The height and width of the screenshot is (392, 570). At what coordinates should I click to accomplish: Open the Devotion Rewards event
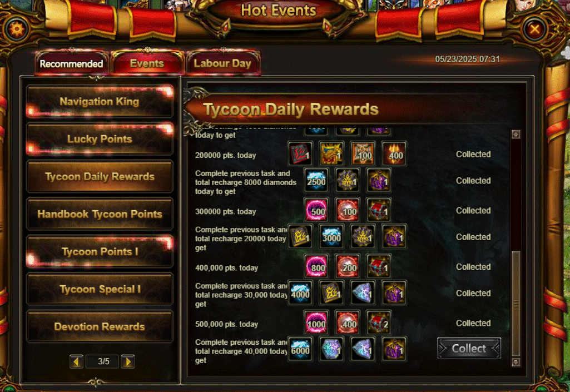pyautogui.click(x=100, y=326)
